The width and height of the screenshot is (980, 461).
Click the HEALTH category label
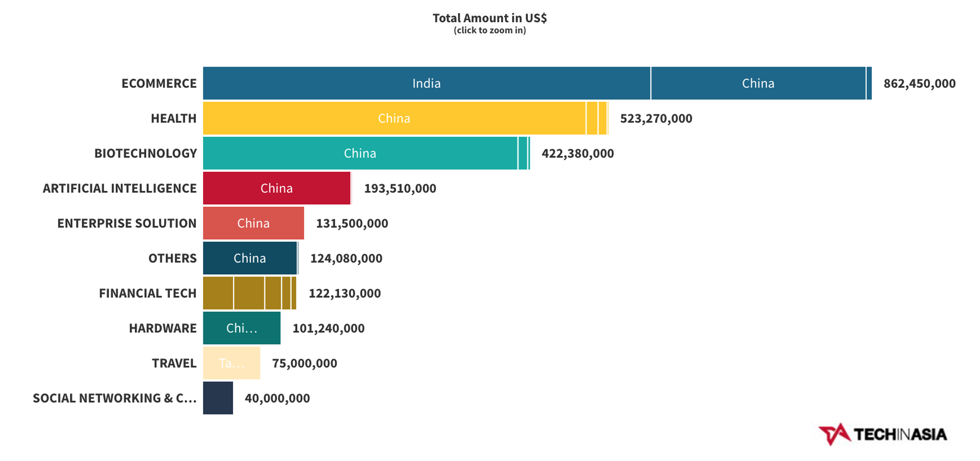pos(174,118)
